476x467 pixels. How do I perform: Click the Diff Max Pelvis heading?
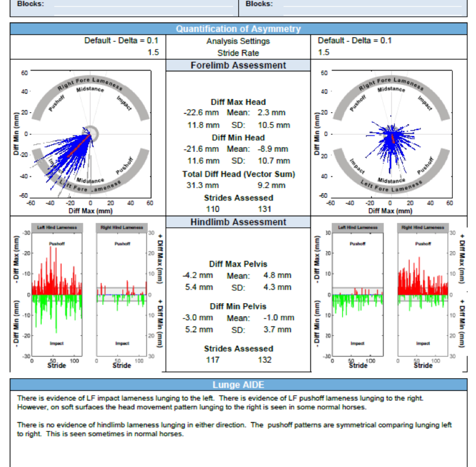click(238, 264)
